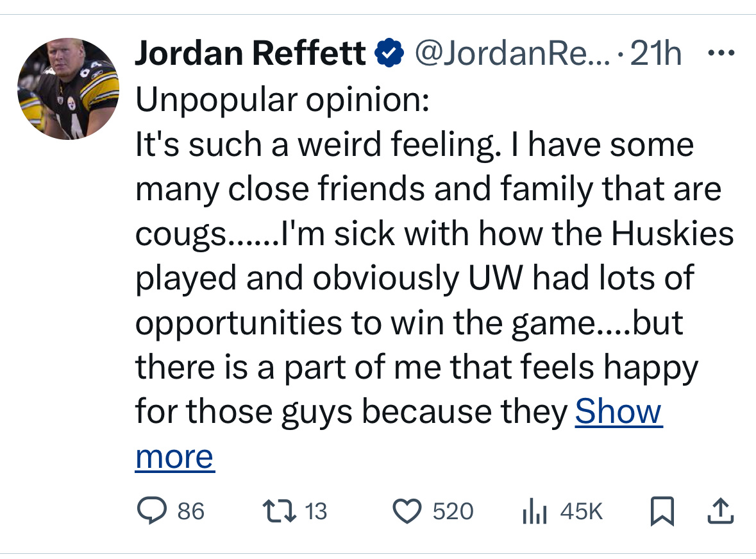Click the word 'Huskies' in the tweet text
Viewport: 756px width, 559px height.
[672, 233]
